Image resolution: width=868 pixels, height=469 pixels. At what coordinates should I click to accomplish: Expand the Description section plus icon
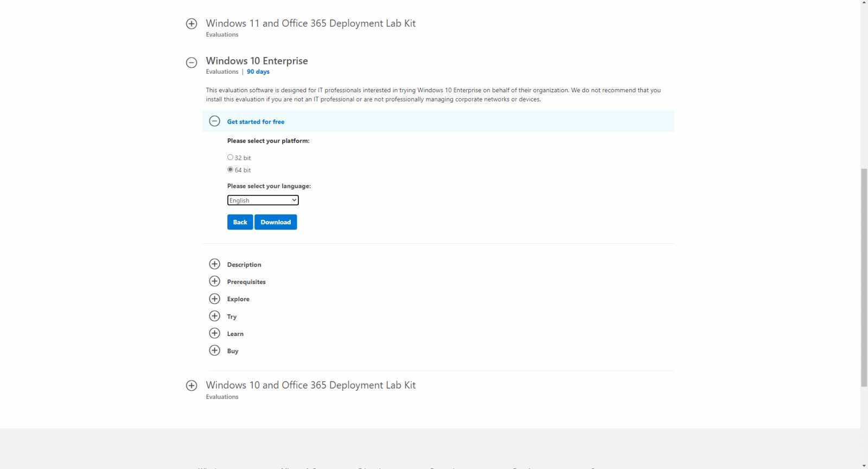pyautogui.click(x=215, y=264)
